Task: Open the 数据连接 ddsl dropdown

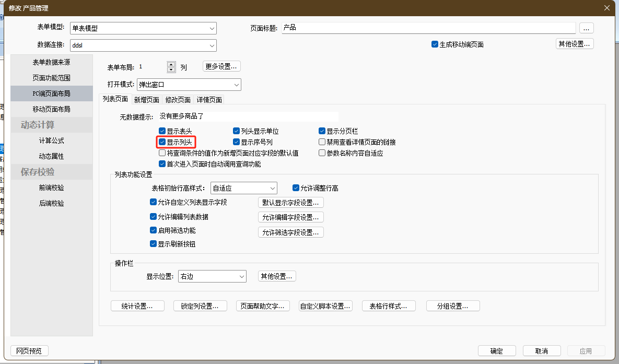Action: point(212,45)
